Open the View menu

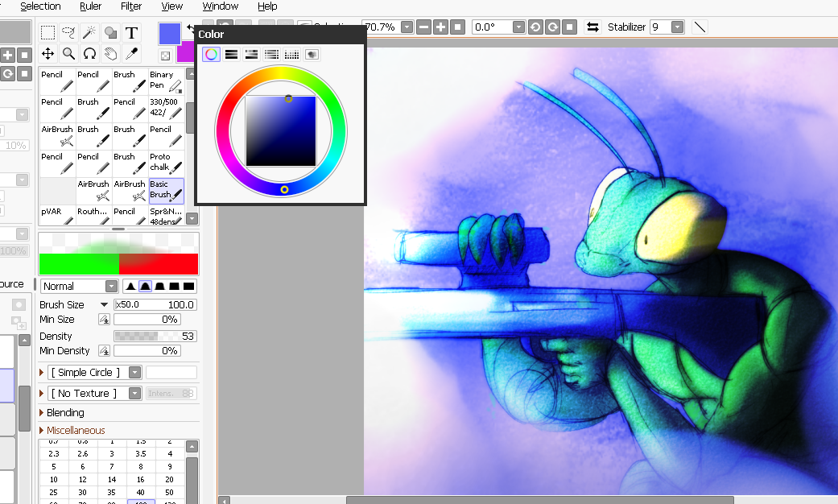(x=171, y=6)
